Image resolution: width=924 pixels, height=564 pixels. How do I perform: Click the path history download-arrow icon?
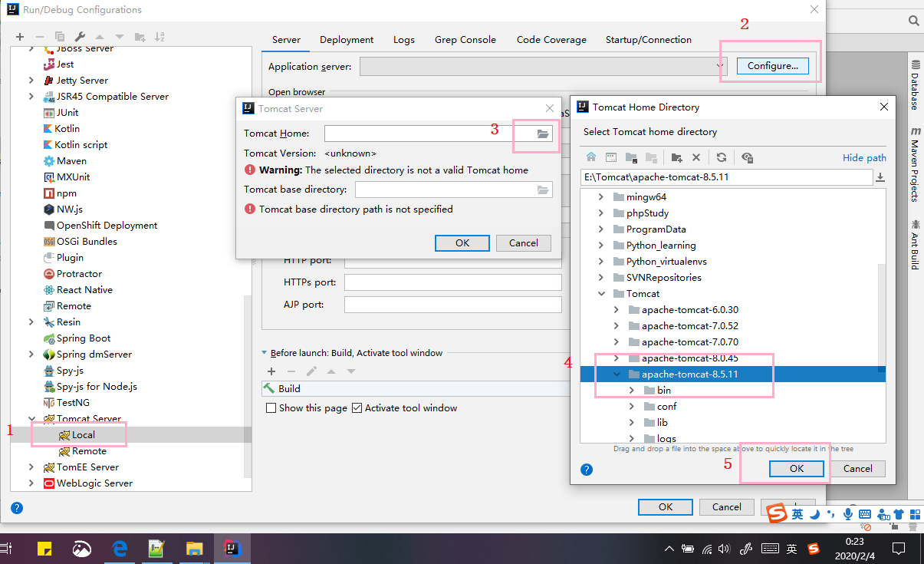[x=880, y=177]
